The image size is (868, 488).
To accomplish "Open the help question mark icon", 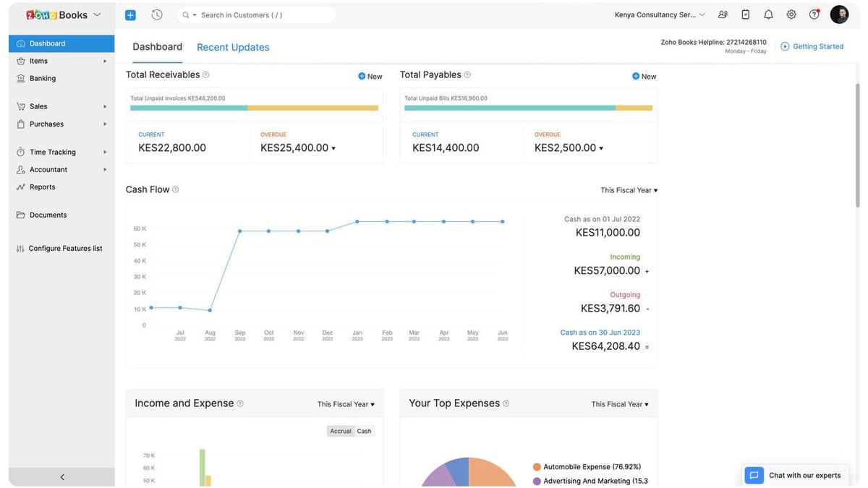I will click(814, 14).
